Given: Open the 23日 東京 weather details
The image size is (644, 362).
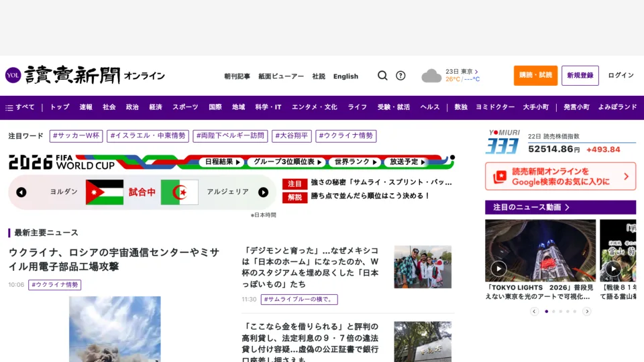Looking at the screenshot, I should [x=462, y=72].
